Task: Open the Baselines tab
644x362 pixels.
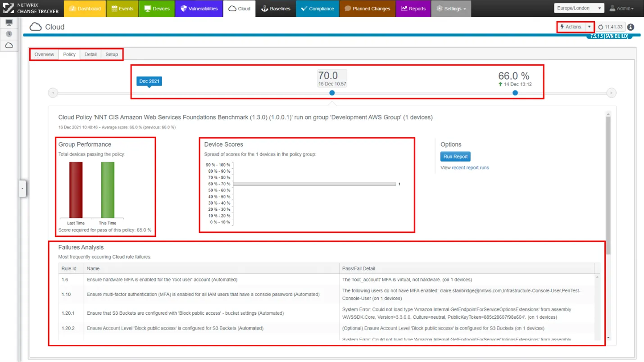Action: [x=276, y=9]
